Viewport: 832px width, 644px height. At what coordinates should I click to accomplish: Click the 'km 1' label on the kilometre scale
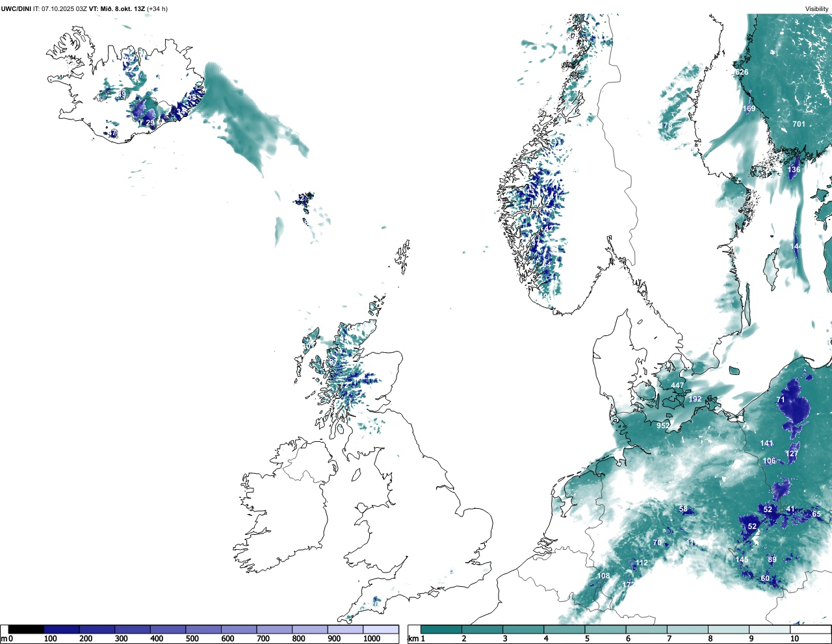pos(417,639)
